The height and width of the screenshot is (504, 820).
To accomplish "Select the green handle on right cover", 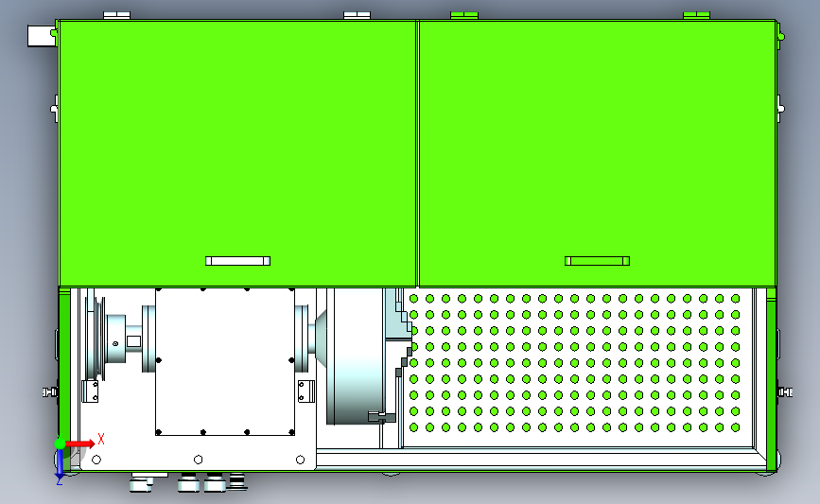I will pyautogui.click(x=597, y=261).
